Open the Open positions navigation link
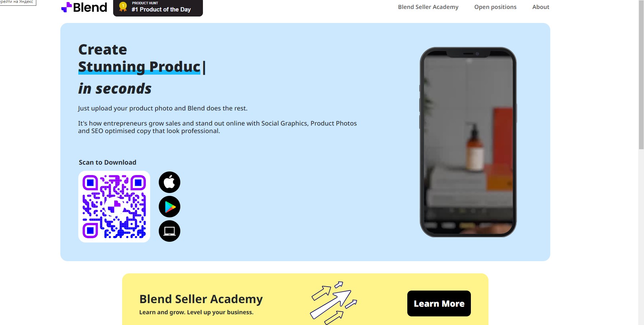This screenshot has height=325, width=644. tap(495, 7)
